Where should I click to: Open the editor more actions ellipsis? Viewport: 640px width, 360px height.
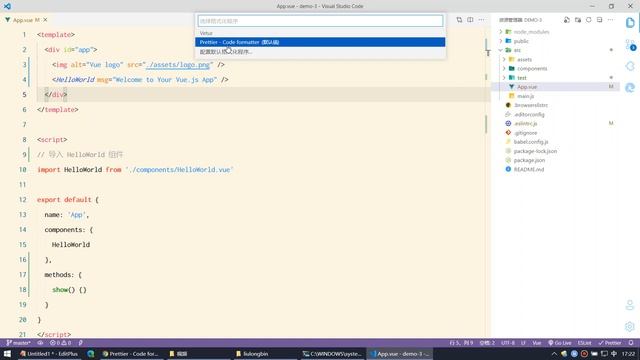coord(482,20)
